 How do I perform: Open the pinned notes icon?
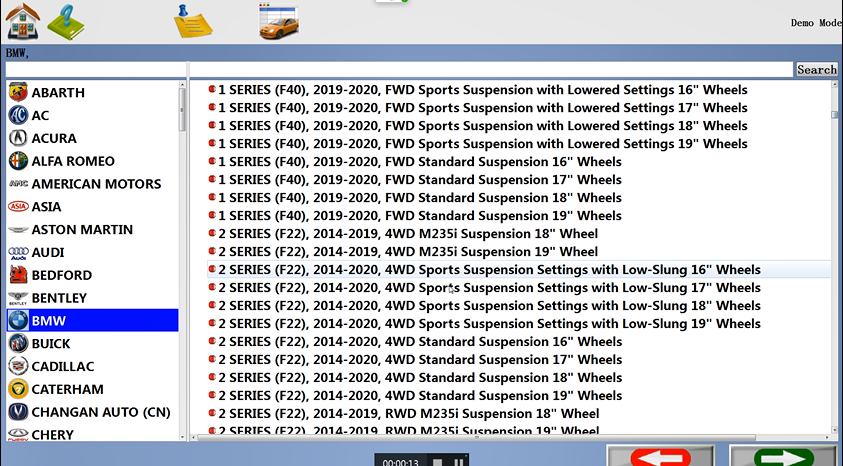click(x=193, y=21)
